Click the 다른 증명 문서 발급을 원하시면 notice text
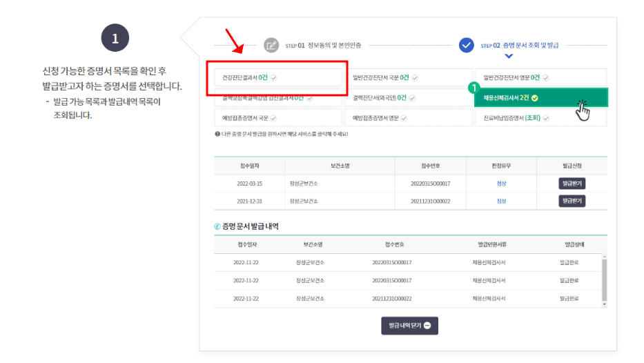Image resolution: width=644 pixels, height=363 pixels. pyautogui.click(x=284, y=134)
